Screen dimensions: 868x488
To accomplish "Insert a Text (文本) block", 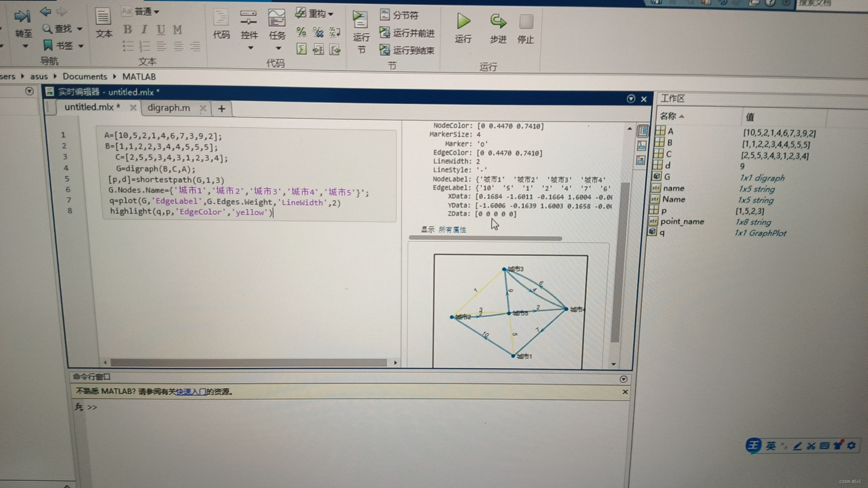I will coord(103,17).
